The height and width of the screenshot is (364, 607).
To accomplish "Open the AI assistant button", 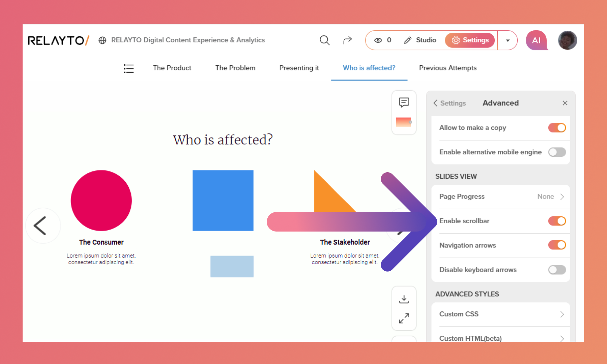I will click(x=537, y=40).
